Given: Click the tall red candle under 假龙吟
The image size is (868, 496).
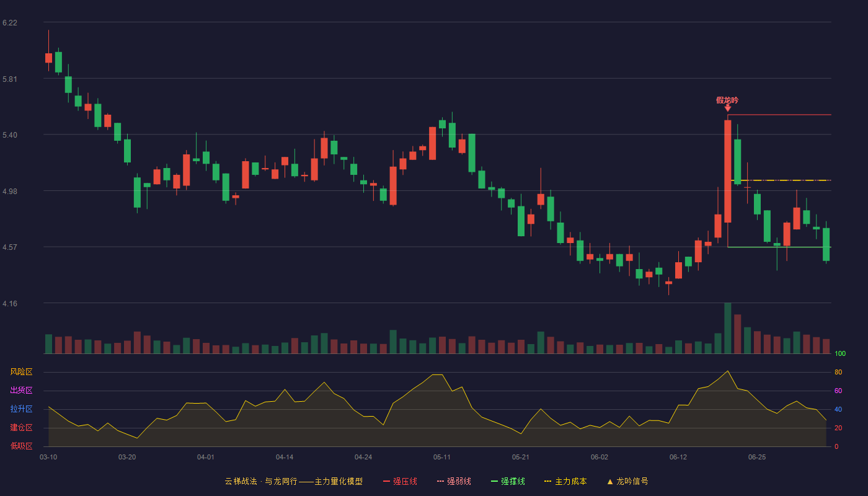Looking at the screenshot, I should tap(728, 171).
